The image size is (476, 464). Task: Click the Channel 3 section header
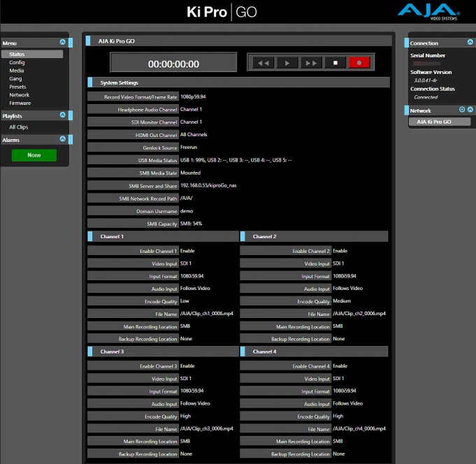click(163, 351)
